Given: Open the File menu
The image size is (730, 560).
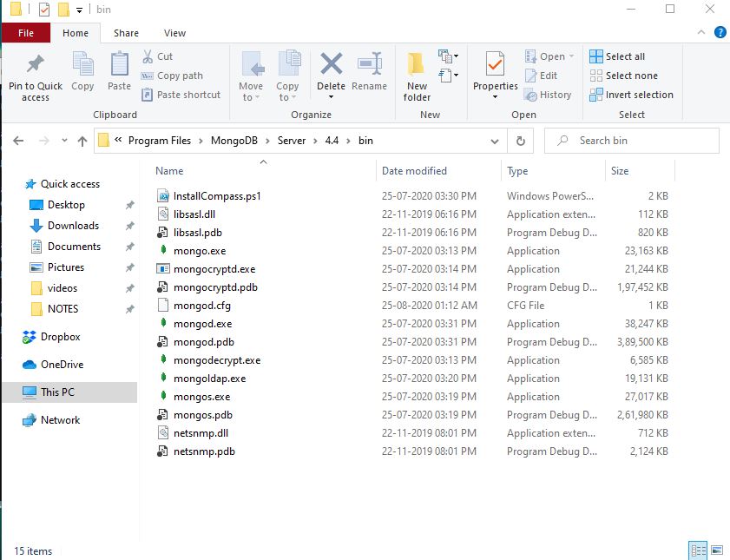Looking at the screenshot, I should [26, 33].
